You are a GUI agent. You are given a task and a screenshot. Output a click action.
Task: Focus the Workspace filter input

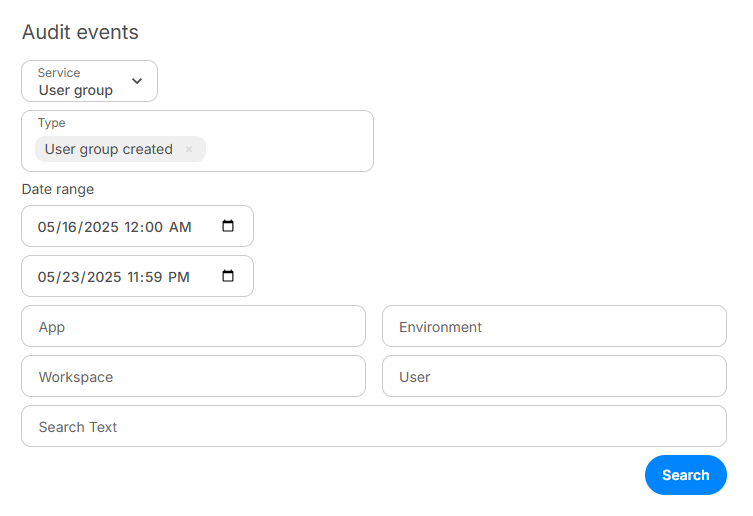tap(194, 376)
